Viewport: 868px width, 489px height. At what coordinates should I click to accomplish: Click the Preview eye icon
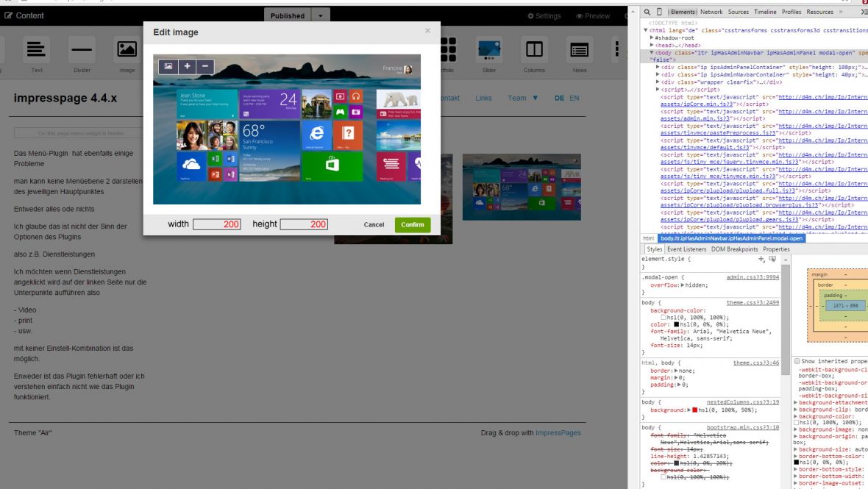coord(581,15)
